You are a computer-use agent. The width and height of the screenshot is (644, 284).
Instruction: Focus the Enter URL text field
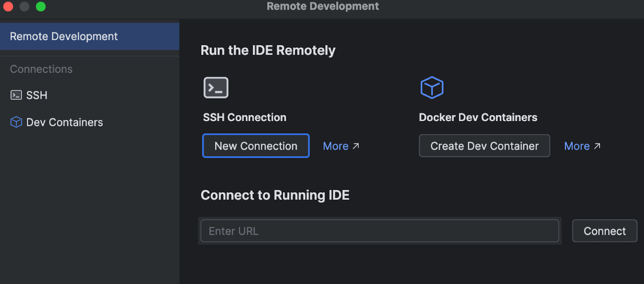(380, 231)
